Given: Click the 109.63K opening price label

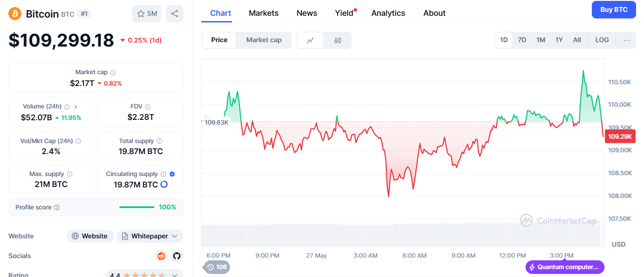Looking at the screenshot, I should (216, 122).
